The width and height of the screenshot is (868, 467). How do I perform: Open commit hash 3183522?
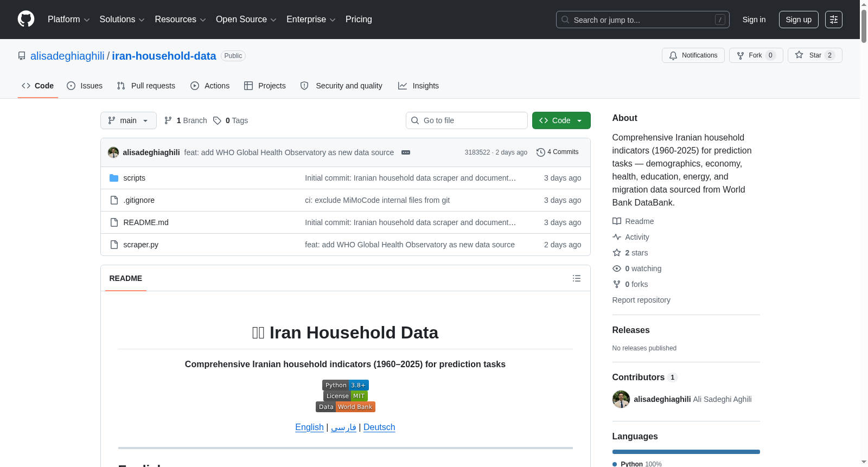tap(477, 152)
